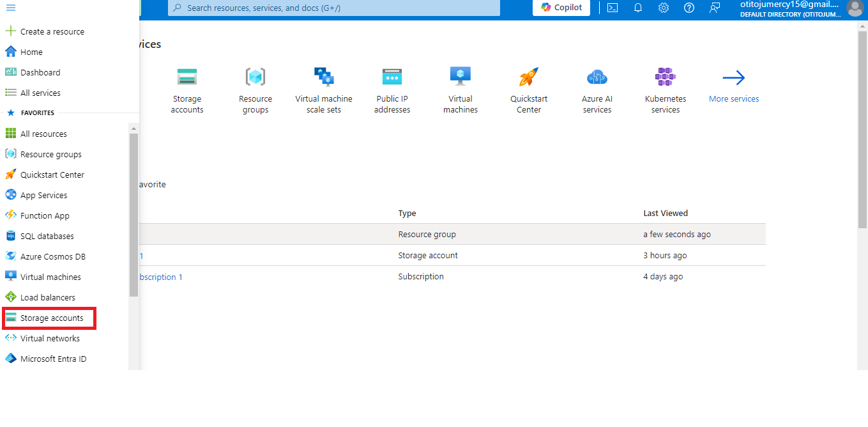Open Virtual machine scale sets tile
Screen dimensions: 868x427
323,77
